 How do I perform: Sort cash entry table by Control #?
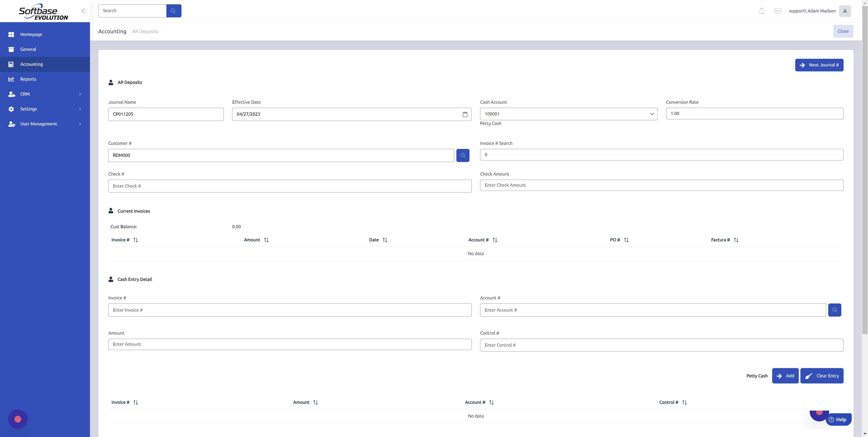point(684,402)
